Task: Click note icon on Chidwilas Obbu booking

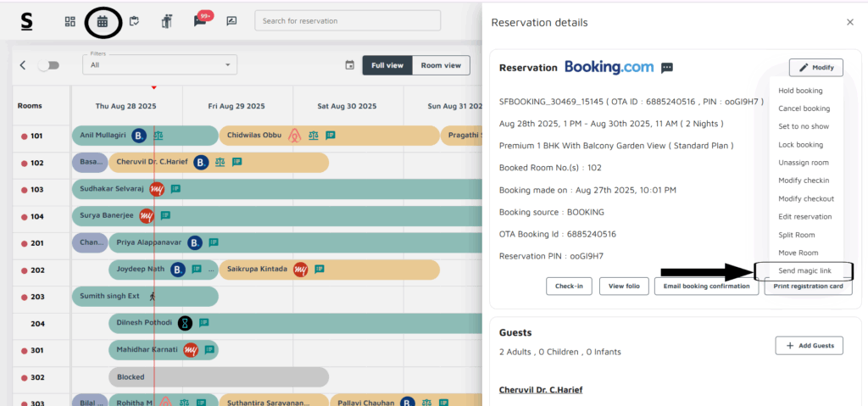Action: [x=331, y=135]
